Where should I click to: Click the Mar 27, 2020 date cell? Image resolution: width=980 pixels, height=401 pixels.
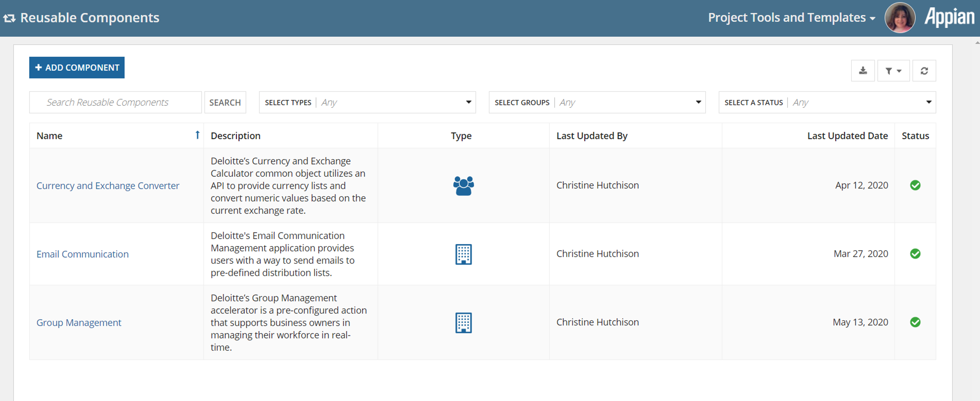pos(861,253)
